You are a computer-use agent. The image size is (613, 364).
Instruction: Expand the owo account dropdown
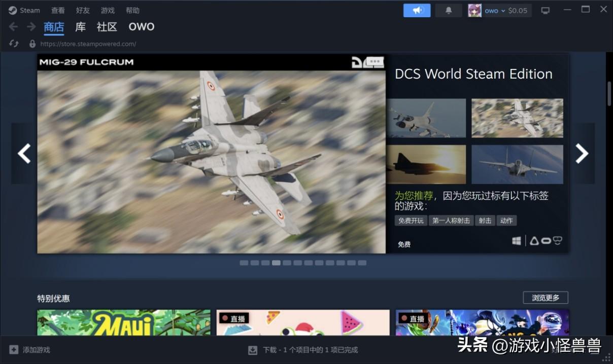coord(495,10)
